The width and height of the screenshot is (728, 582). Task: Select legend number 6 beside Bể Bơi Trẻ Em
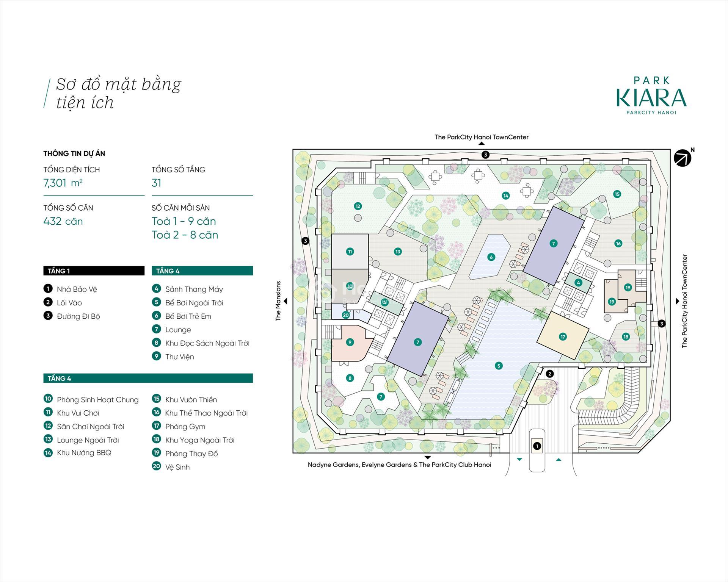pyautogui.click(x=156, y=316)
